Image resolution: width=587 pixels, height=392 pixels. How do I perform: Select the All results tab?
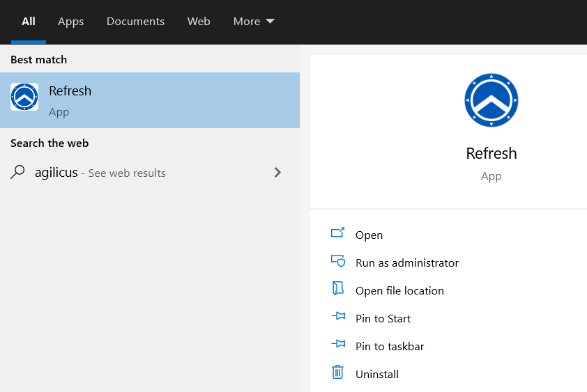coord(29,22)
